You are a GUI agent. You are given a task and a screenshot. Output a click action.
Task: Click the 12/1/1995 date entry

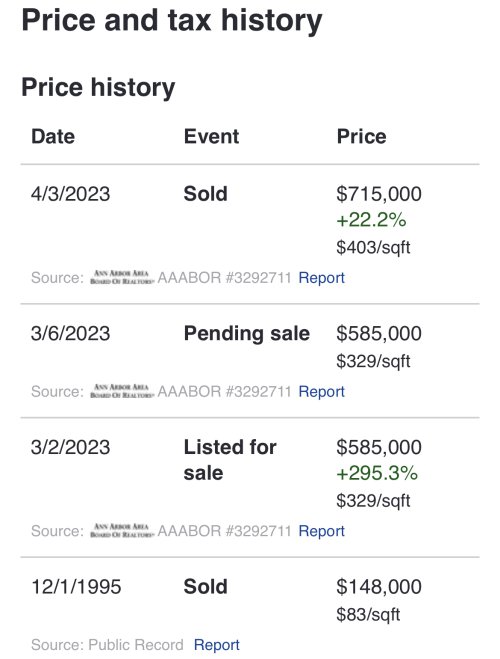coord(76,587)
